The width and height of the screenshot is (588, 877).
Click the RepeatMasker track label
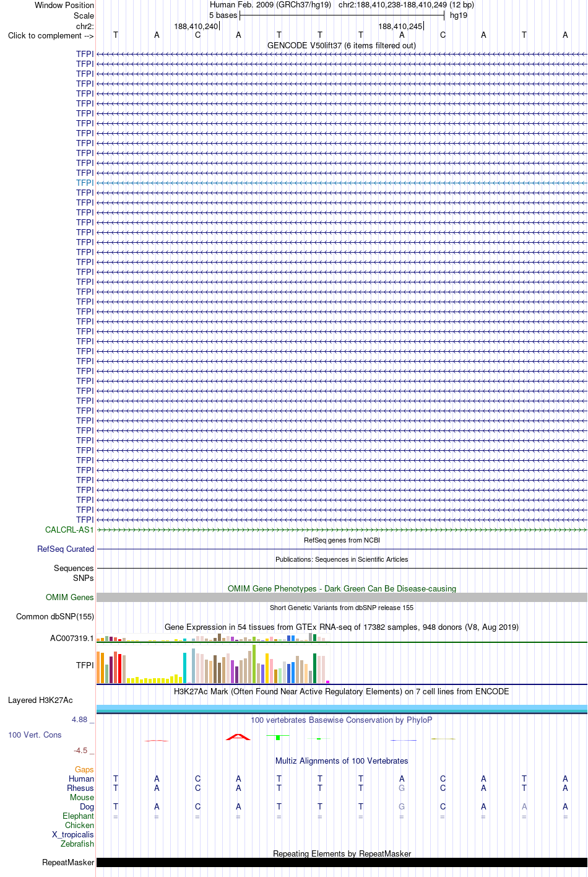tap(68, 862)
